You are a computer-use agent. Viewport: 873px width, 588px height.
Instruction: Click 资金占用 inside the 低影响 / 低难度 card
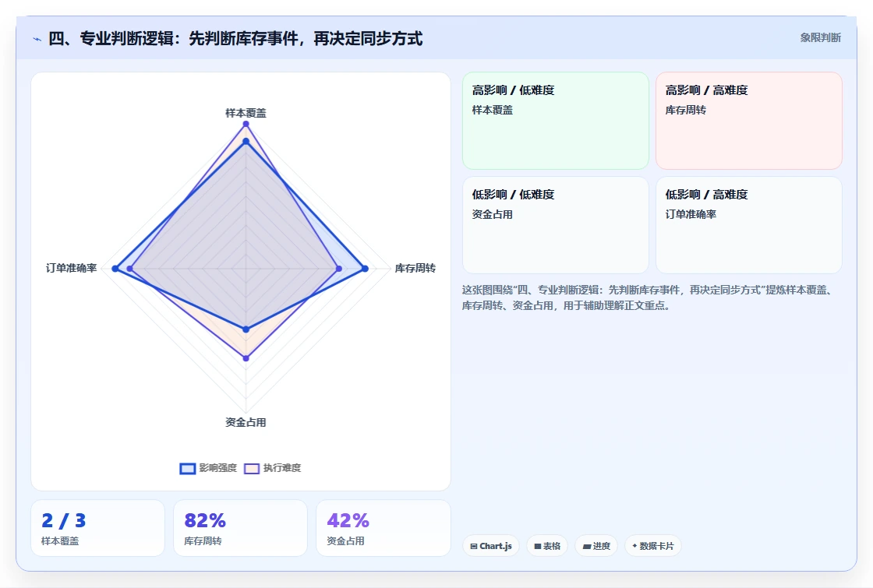[492, 214]
